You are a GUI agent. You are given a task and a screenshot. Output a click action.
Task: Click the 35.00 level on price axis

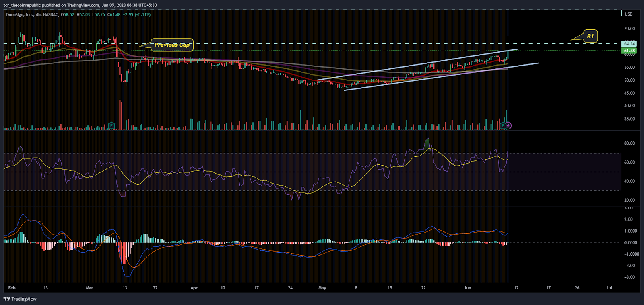click(629, 119)
